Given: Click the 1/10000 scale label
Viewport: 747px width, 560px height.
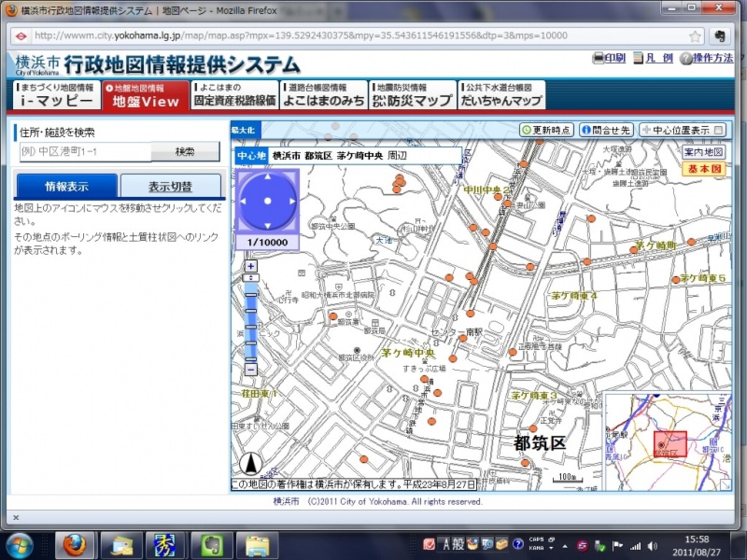Looking at the screenshot, I should pyautogui.click(x=268, y=242).
